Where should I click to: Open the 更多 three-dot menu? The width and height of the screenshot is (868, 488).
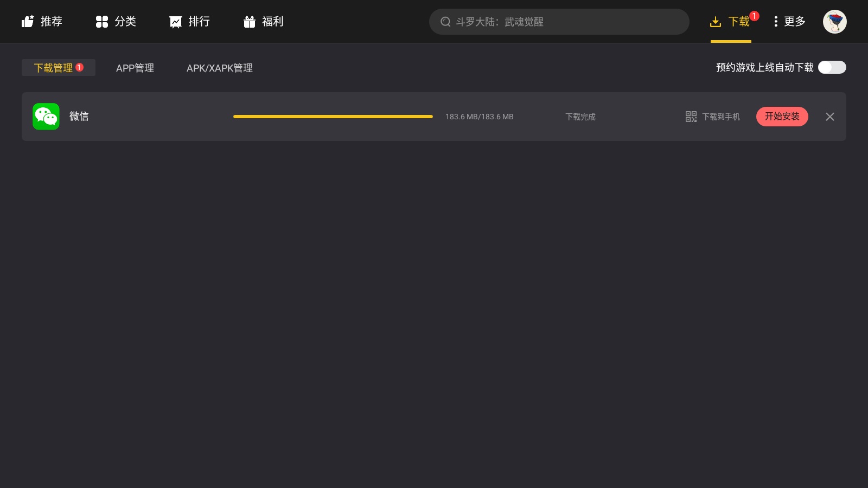[x=789, y=22]
